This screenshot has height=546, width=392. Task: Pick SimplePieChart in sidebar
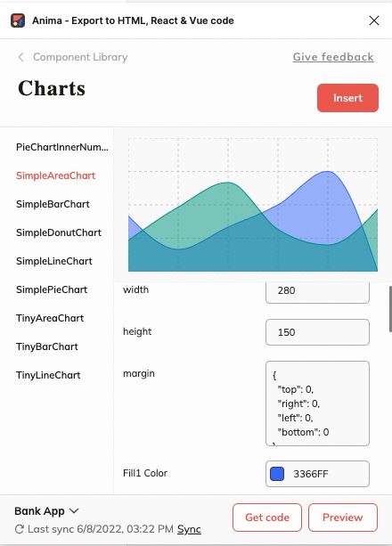point(52,289)
